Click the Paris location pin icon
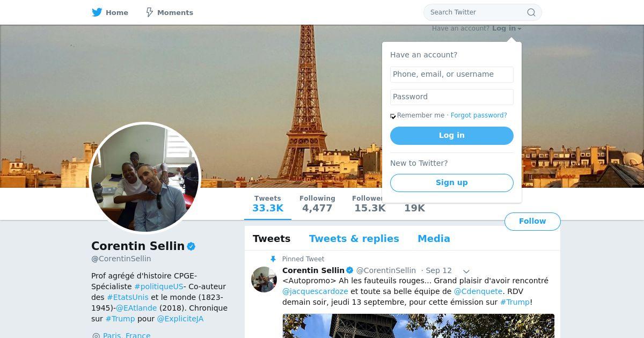644x338 pixels. [96, 336]
